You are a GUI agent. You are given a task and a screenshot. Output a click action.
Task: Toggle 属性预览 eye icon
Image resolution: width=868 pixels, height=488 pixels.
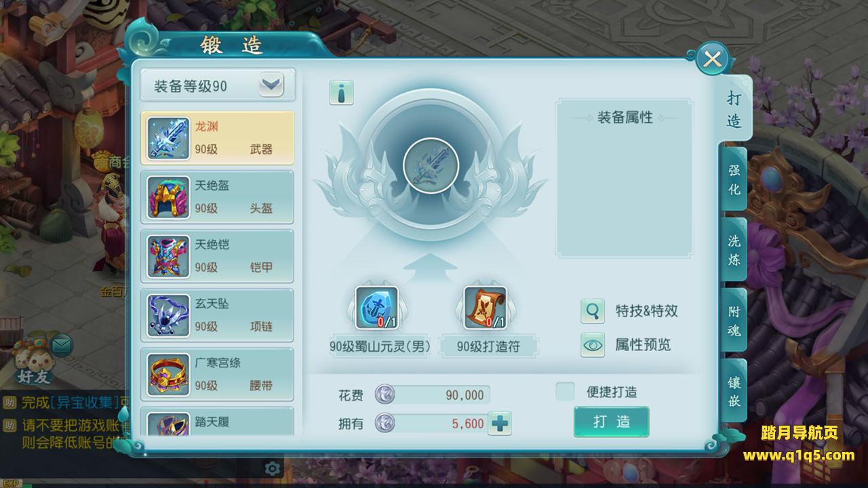pyautogui.click(x=593, y=344)
